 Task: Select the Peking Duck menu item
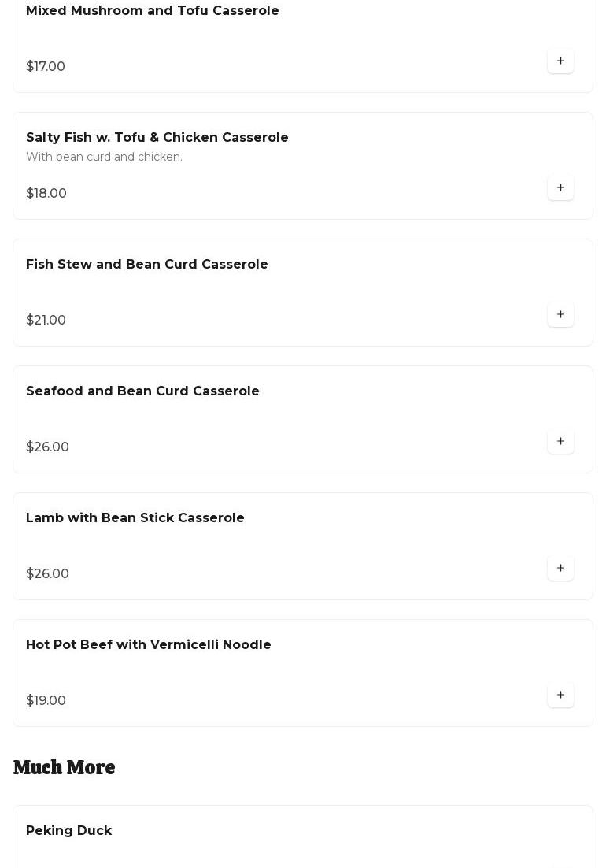69,831
